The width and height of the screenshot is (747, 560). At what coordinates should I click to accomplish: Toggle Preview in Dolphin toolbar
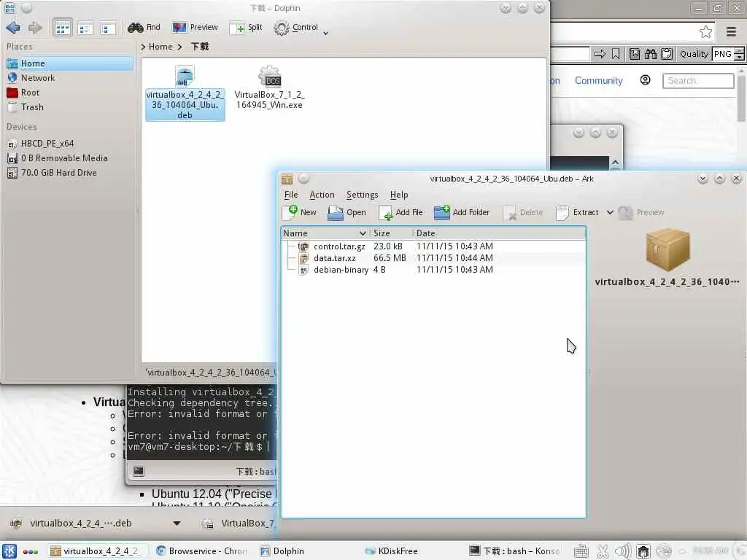(195, 28)
